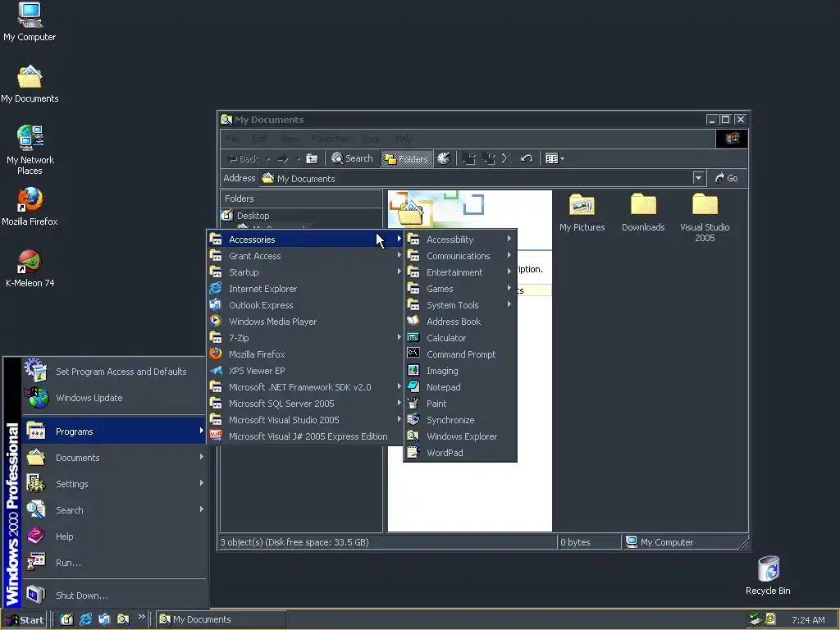Select Desktop in the Folders tree
Screen dimensions: 840x630
pyautogui.click(x=253, y=216)
